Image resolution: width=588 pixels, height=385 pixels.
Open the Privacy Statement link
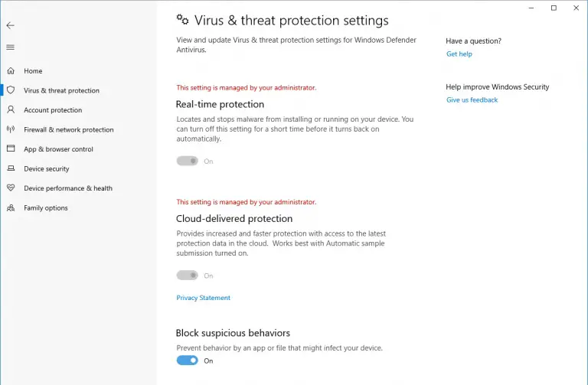(x=203, y=298)
